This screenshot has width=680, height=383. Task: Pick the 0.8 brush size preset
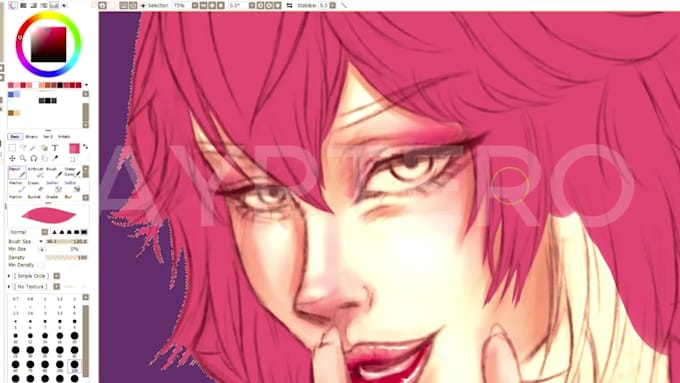point(30,301)
